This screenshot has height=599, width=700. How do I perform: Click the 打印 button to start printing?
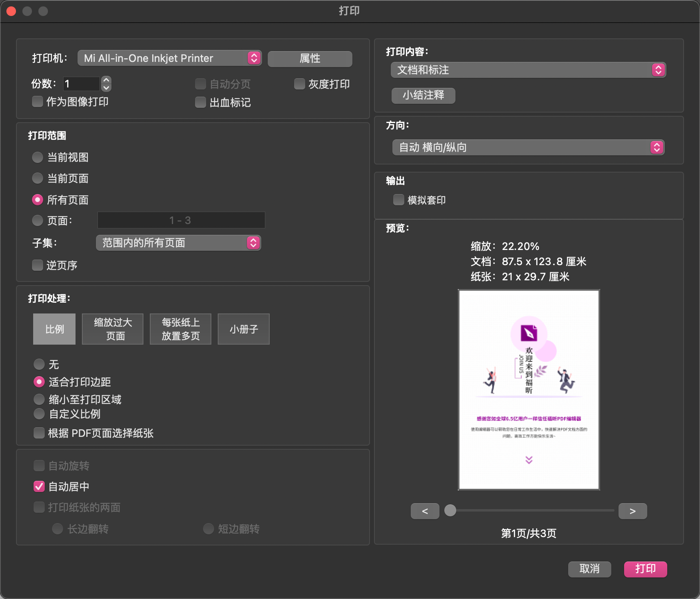tap(645, 569)
